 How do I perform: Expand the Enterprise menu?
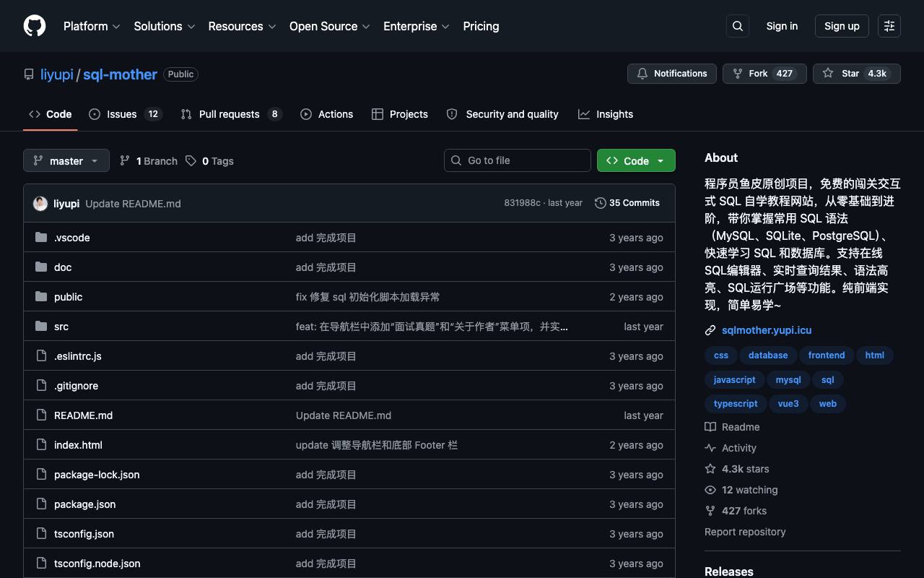[417, 26]
